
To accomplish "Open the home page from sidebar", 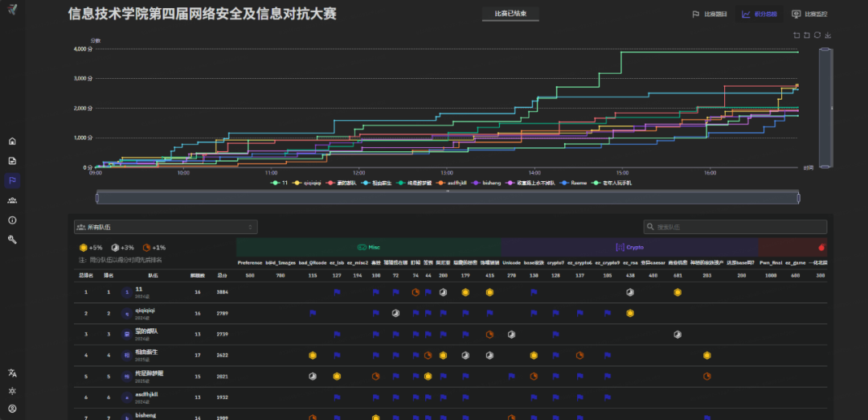I will click(x=12, y=141).
